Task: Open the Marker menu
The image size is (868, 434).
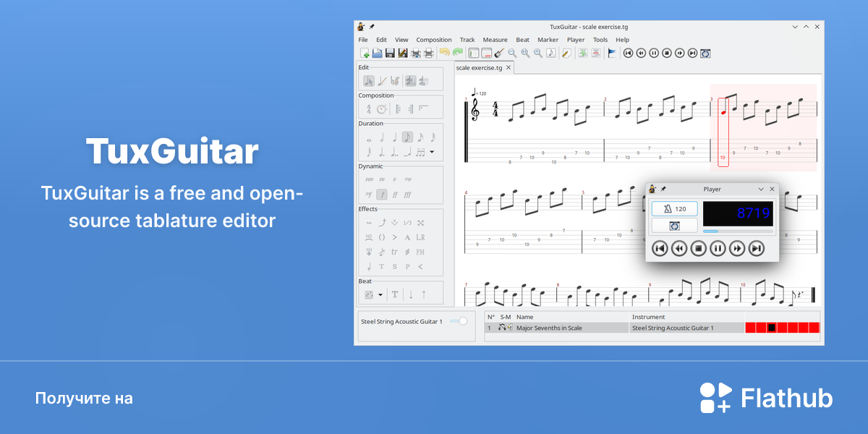Action: coord(548,40)
